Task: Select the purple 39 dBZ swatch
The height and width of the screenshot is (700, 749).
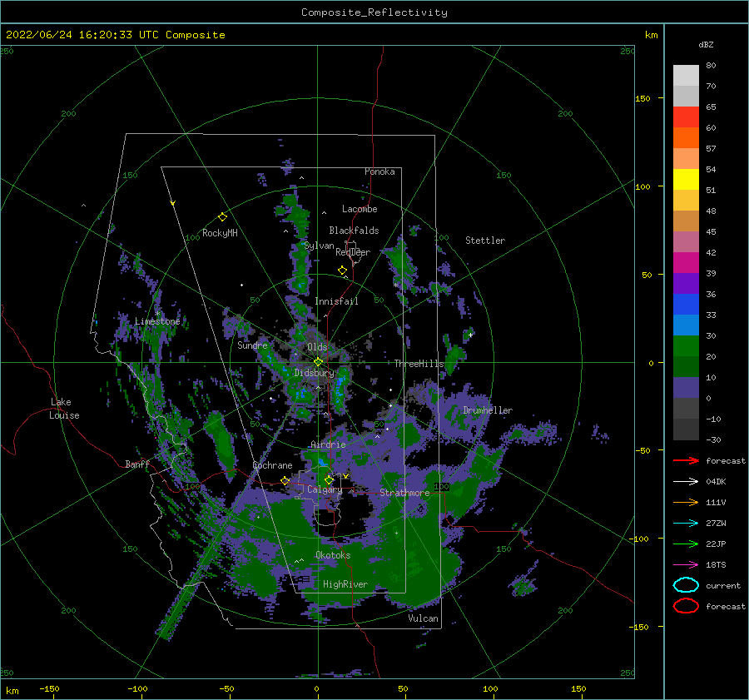Action: pos(686,284)
